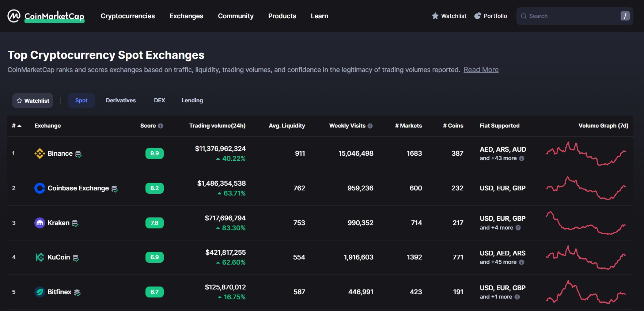This screenshot has width=644, height=311.
Task: Click Binance proof-of-reserves badge icon
Action: (x=78, y=154)
